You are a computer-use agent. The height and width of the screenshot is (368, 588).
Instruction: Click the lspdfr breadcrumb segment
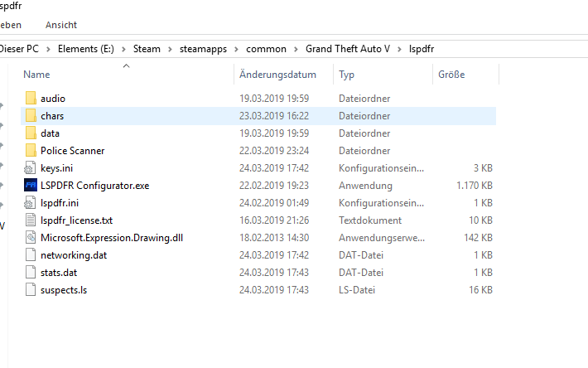coord(422,49)
